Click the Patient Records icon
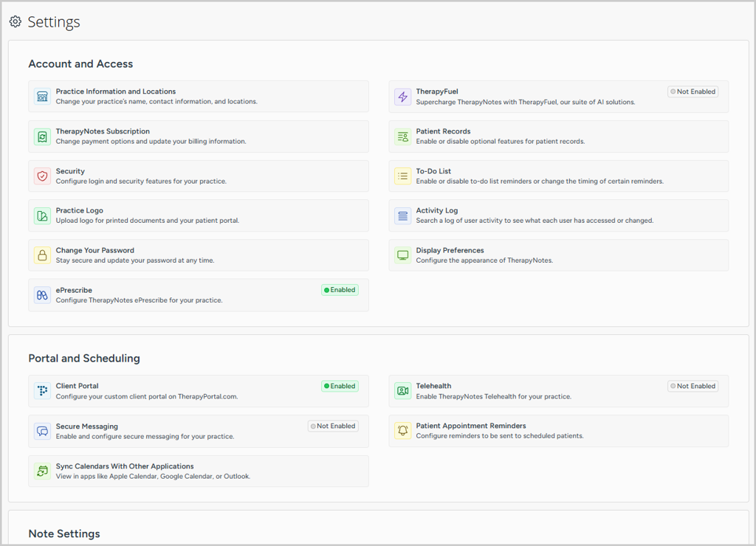 click(402, 136)
